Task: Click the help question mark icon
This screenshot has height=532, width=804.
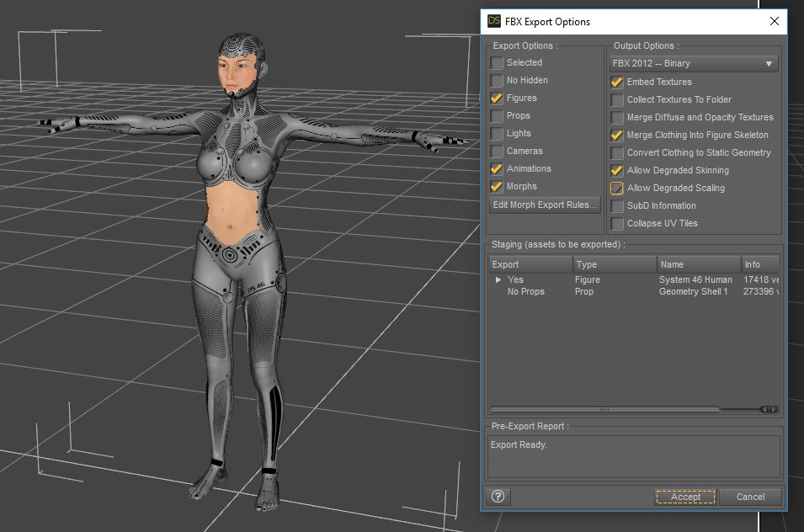Action: click(498, 497)
